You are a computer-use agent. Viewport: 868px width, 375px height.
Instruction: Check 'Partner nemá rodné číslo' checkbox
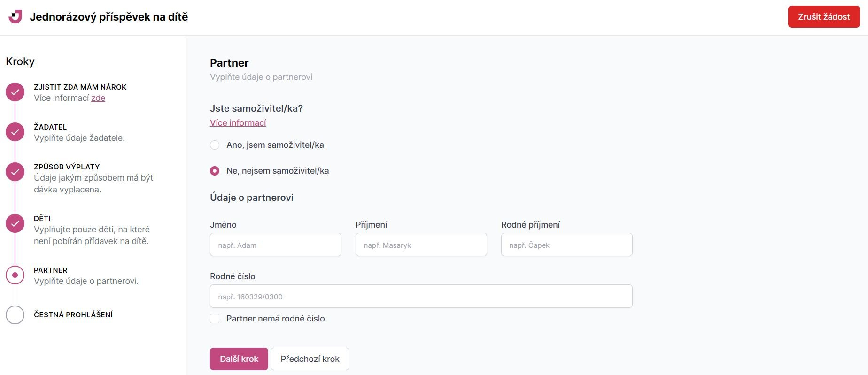[215, 319]
